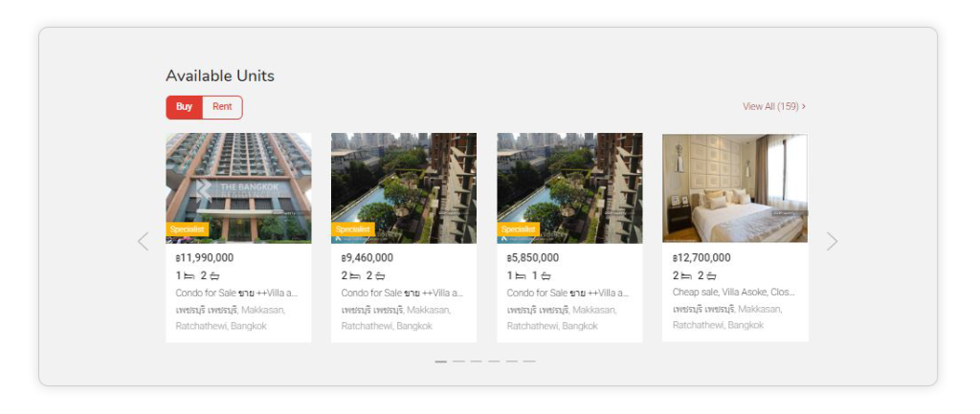Image resolution: width=980 pixels, height=414 pixels.
Task: Select the second carousel page indicator
Action: point(458,361)
